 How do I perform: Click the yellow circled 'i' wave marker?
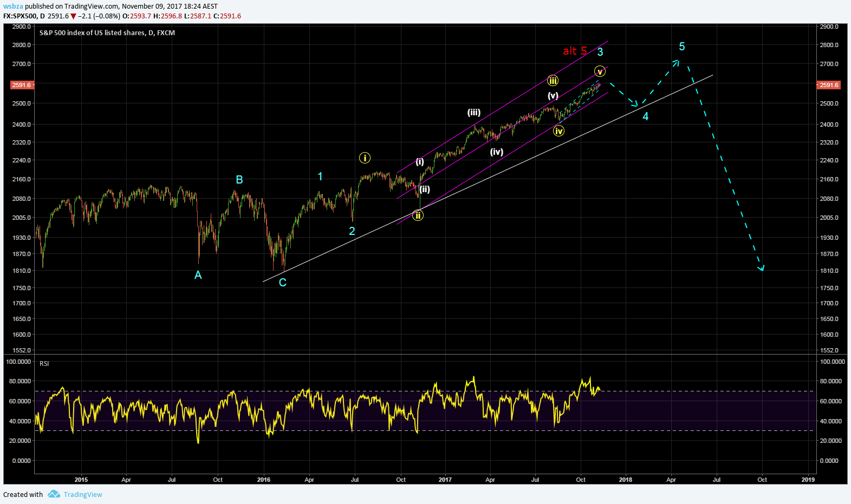(365, 158)
